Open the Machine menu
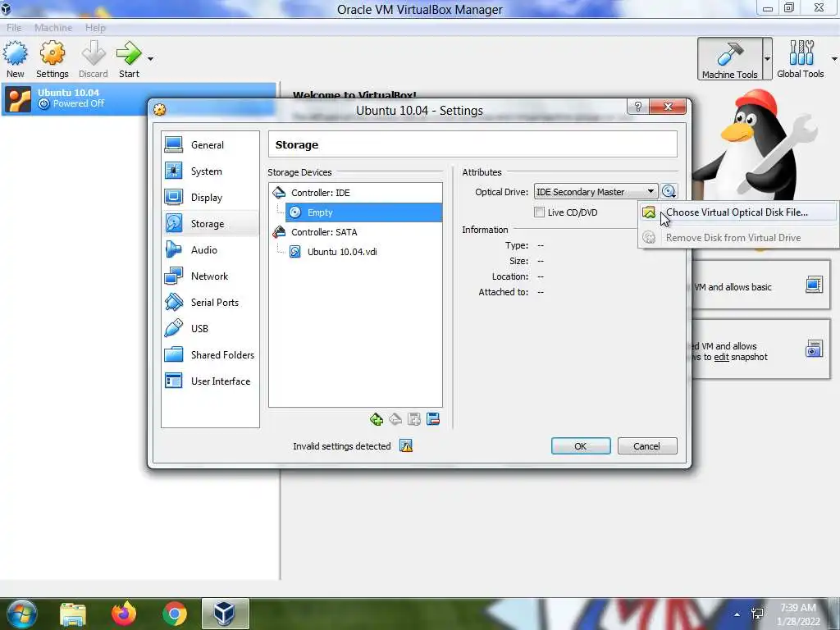This screenshot has width=840, height=630. coord(53,27)
